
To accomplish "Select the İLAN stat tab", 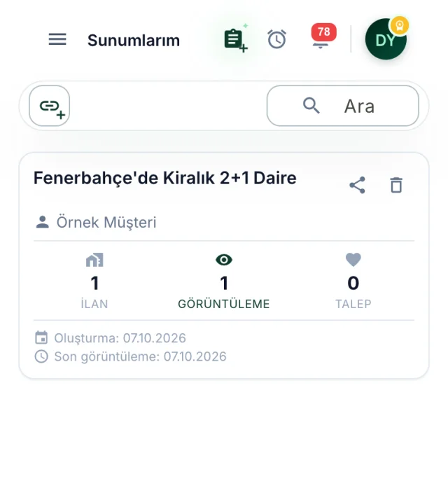I will pos(94,281).
